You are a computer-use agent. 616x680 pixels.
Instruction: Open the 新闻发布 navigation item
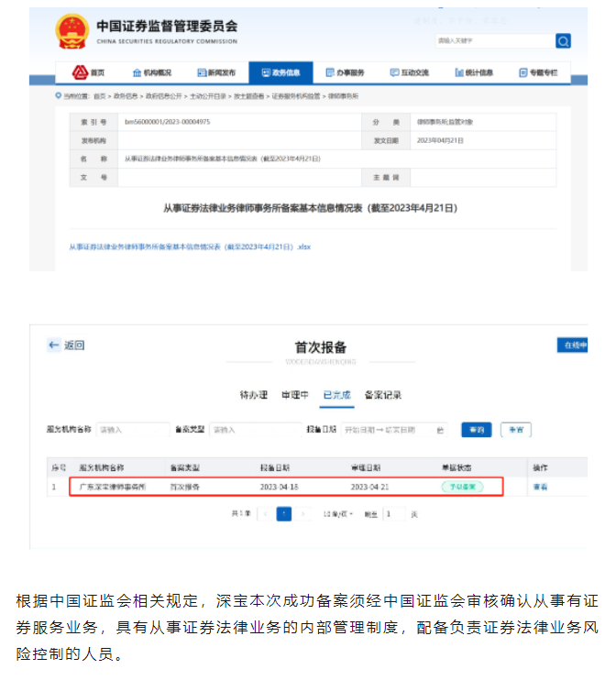tap(216, 72)
